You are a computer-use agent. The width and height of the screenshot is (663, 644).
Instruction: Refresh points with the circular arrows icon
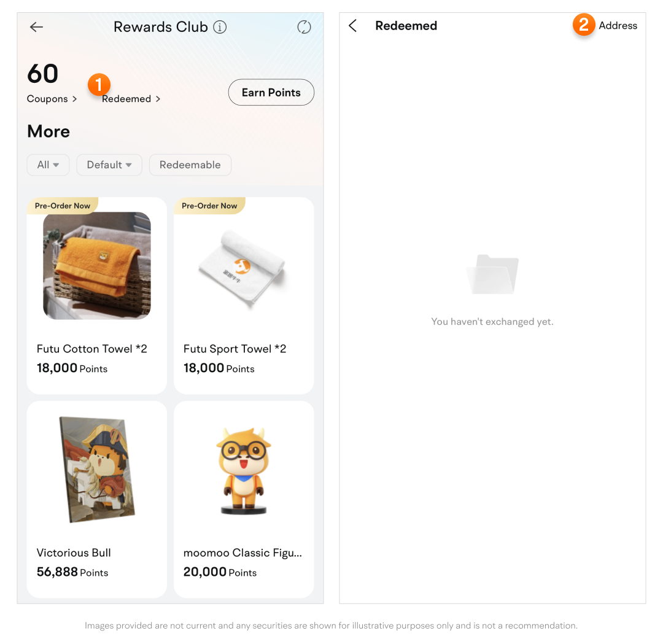(x=304, y=27)
